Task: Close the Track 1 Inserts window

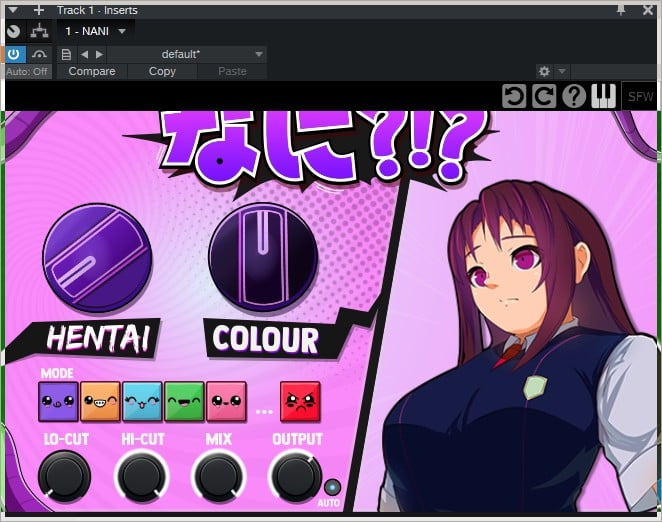Action: tap(648, 10)
